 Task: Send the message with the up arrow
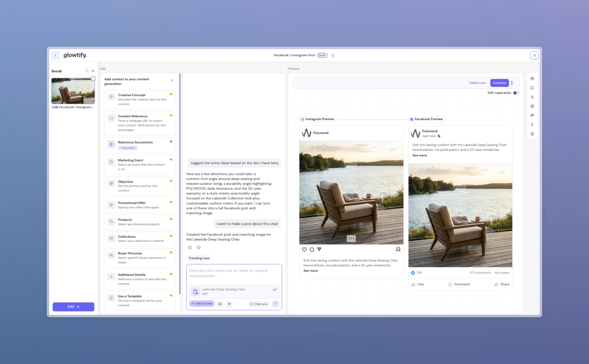click(x=275, y=304)
